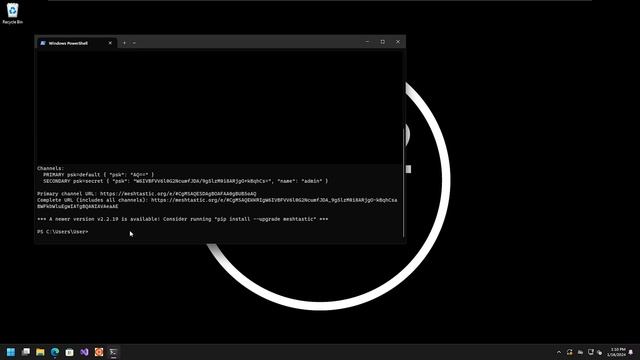Screen dimensions: 640x360
Task: Click the network display tray icon
Action: (x=591, y=352)
